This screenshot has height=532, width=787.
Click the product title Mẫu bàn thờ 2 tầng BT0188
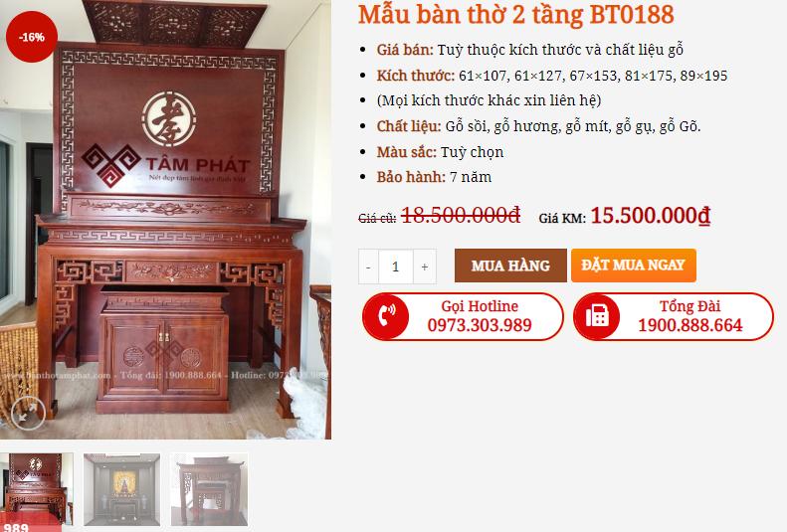pos(516,14)
